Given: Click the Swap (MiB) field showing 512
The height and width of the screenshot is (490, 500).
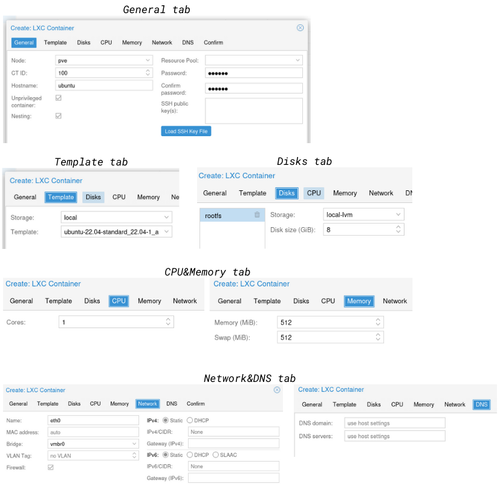Looking at the screenshot, I should tap(330, 337).
